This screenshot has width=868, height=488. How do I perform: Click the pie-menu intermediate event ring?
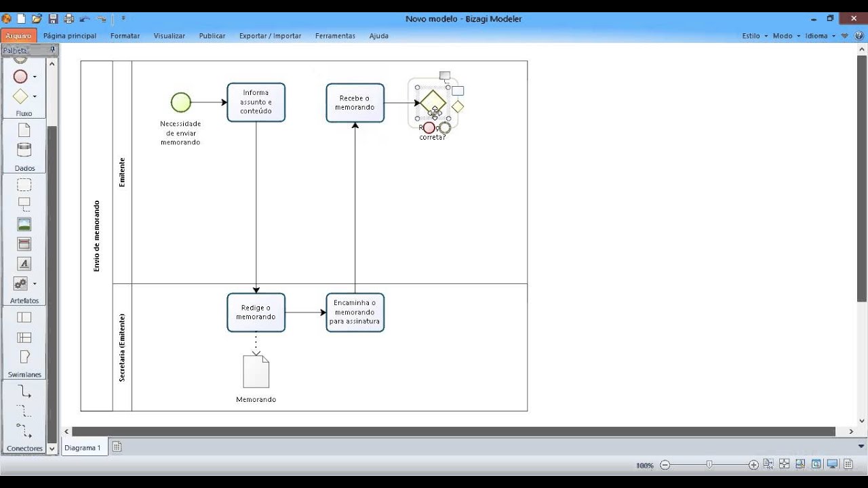click(x=445, y=127)
